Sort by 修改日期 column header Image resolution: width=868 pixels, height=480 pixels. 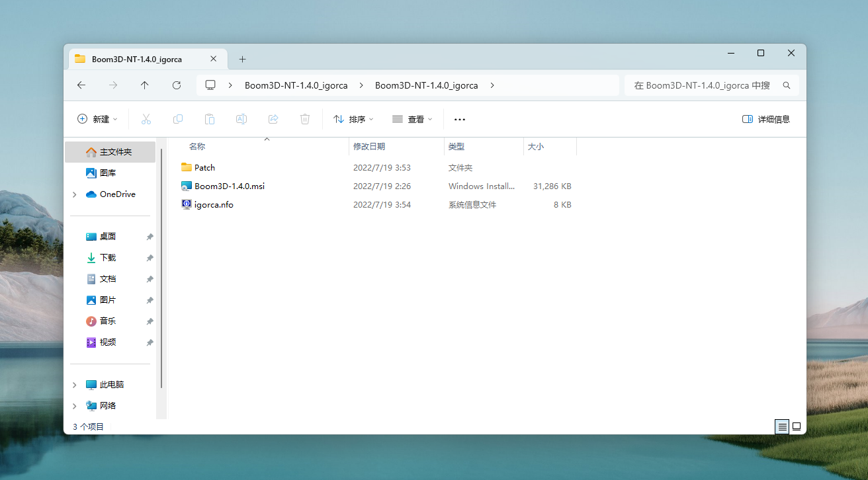tap(369, 146)
